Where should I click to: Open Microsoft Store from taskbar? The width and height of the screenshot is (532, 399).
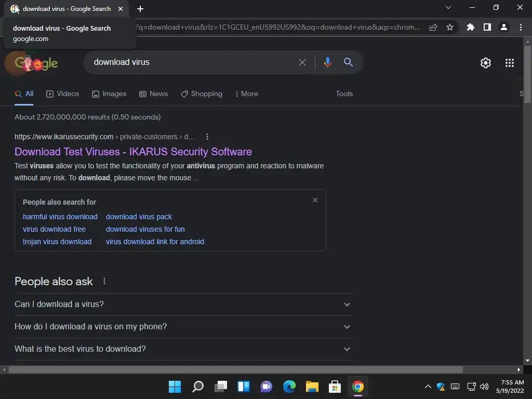(x=335, y=387)
